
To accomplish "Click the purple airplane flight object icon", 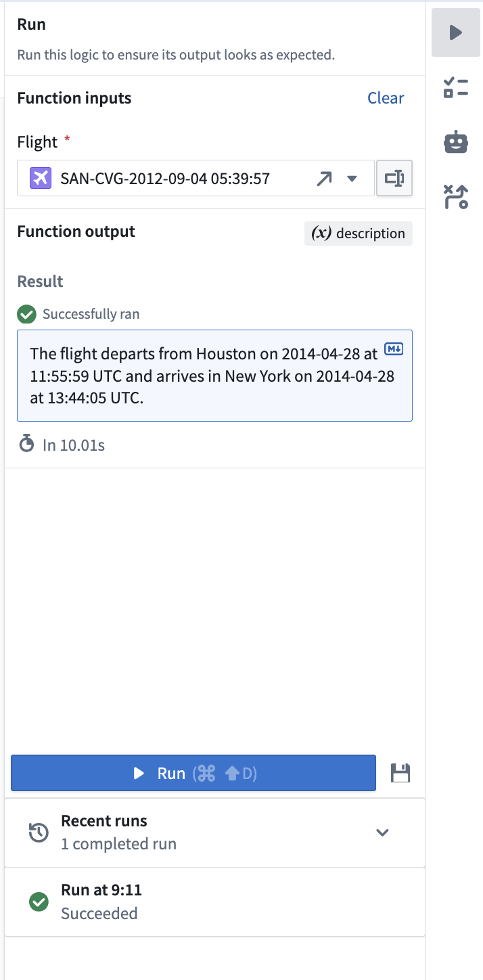I will pos(40,179).
